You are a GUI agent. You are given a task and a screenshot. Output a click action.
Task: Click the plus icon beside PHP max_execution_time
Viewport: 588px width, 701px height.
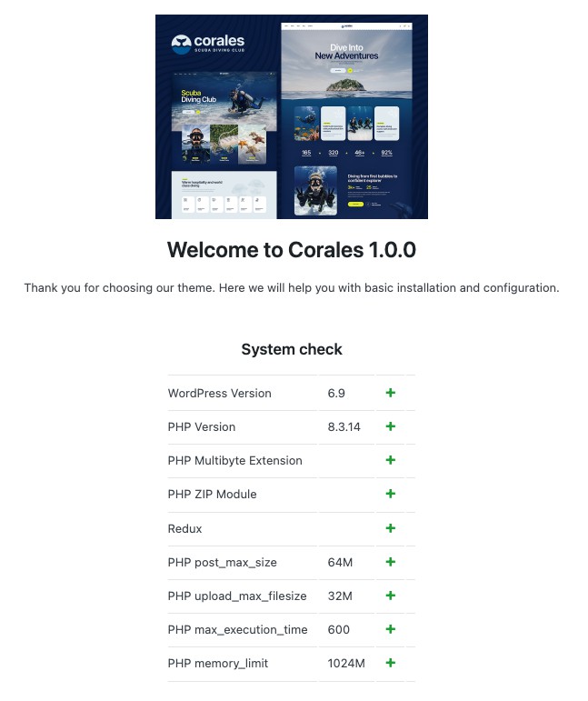pos(391,629)
